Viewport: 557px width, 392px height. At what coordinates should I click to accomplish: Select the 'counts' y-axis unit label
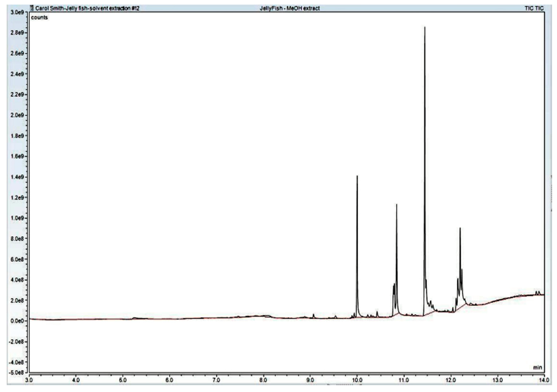39,18
